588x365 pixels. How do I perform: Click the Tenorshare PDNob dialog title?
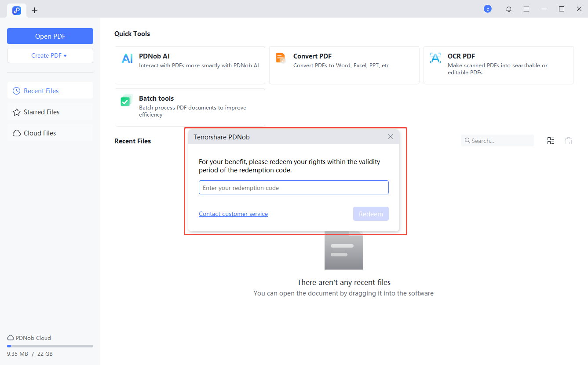click(x=222, y=137)
